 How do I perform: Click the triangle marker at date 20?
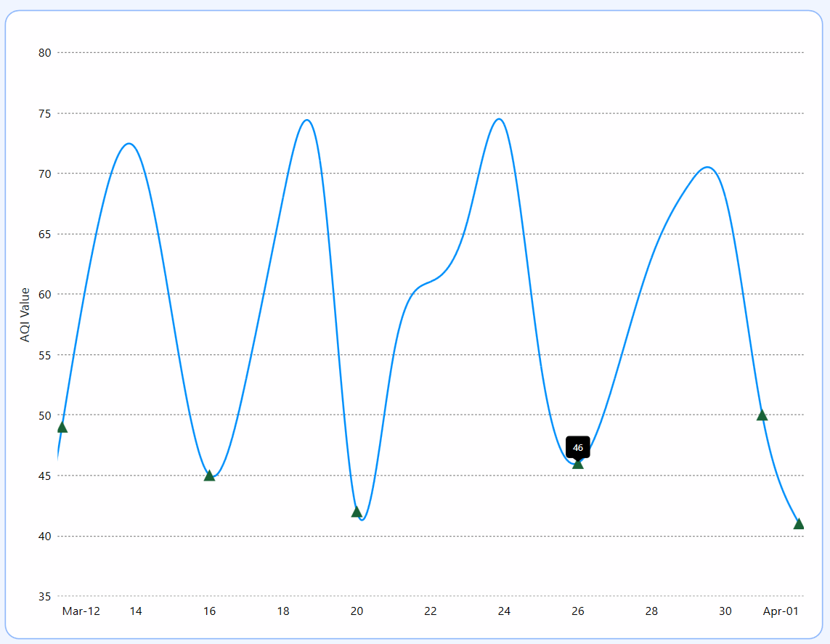357,511
